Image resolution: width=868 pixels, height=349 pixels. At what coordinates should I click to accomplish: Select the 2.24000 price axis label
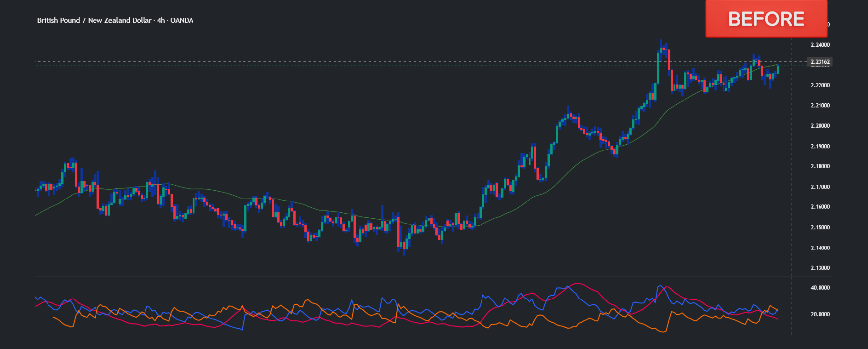click(820, 45)
